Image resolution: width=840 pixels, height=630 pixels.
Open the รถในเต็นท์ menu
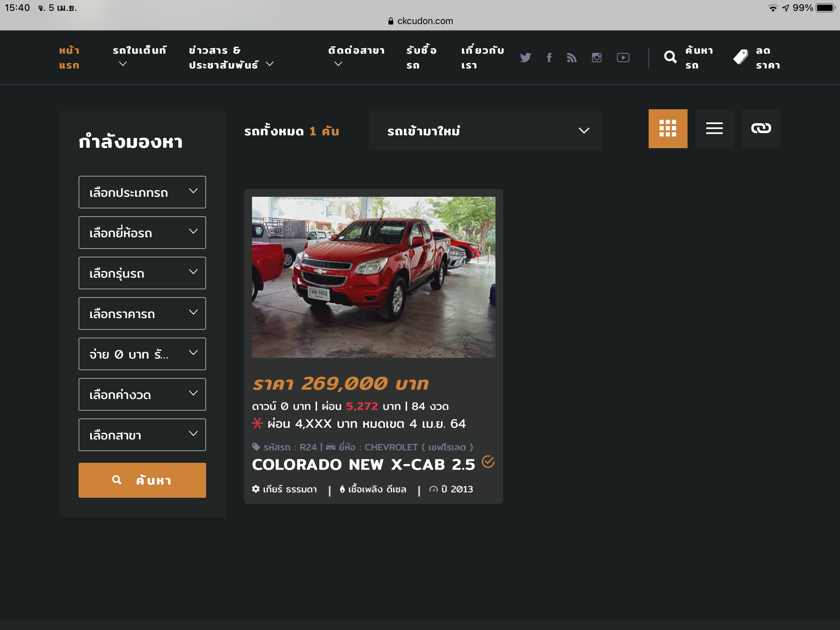click(x=139, y=57)
